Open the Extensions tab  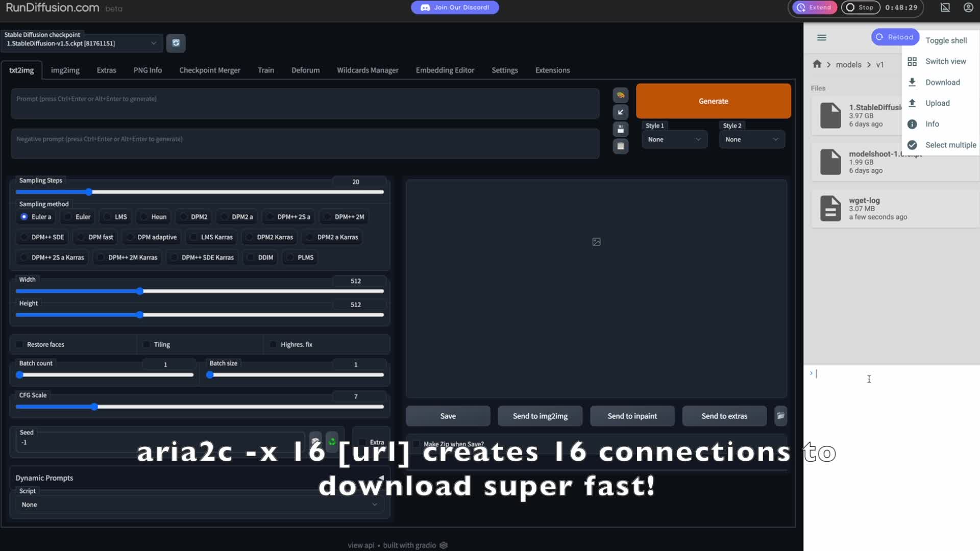click(552, 70)
